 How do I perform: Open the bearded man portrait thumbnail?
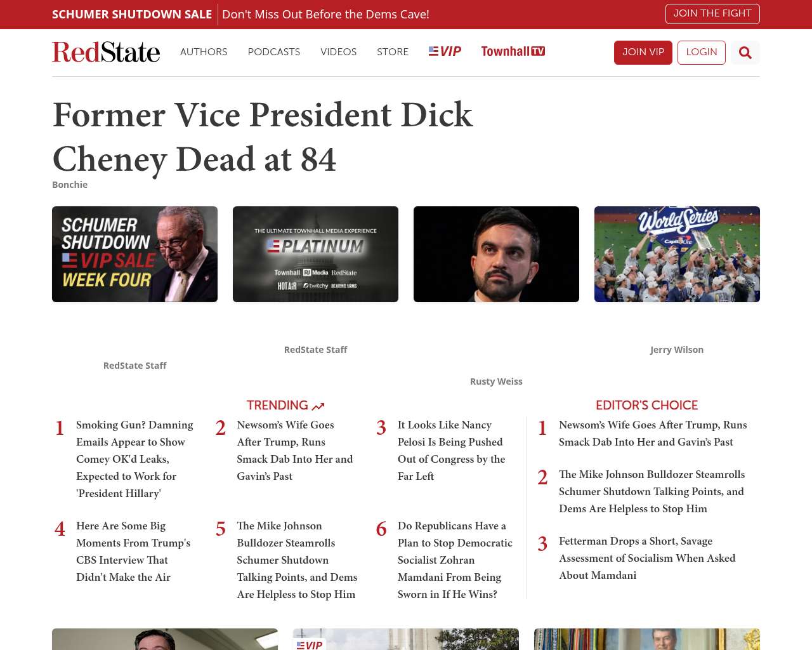pos(496,254)
